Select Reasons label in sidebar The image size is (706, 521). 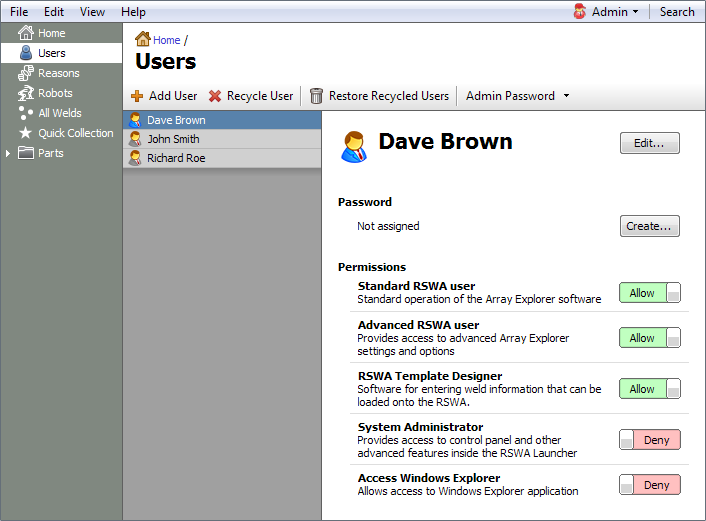[x=59, y=73]
